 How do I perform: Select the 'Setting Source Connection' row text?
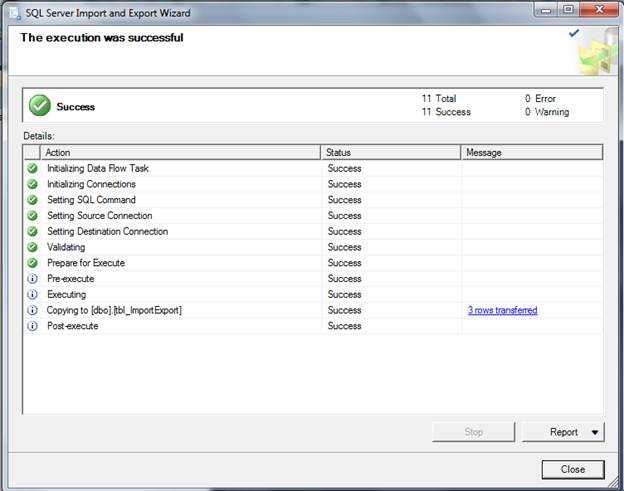[99, 216]
